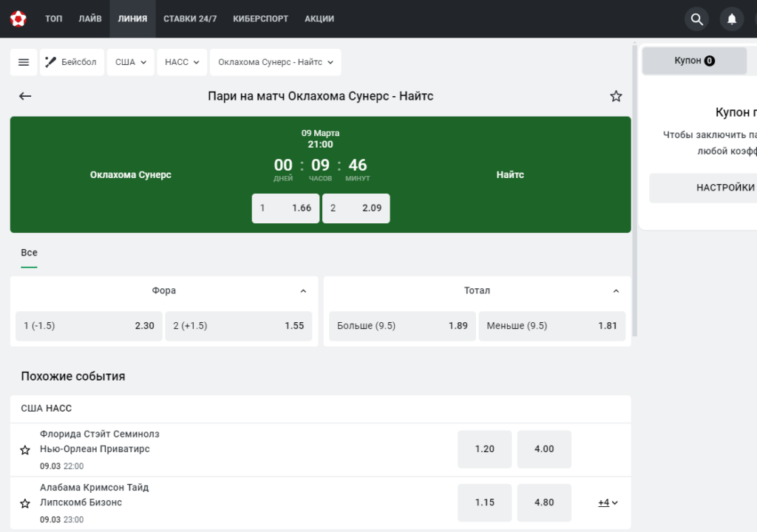Go to the ТОП section

coord(53,18)
